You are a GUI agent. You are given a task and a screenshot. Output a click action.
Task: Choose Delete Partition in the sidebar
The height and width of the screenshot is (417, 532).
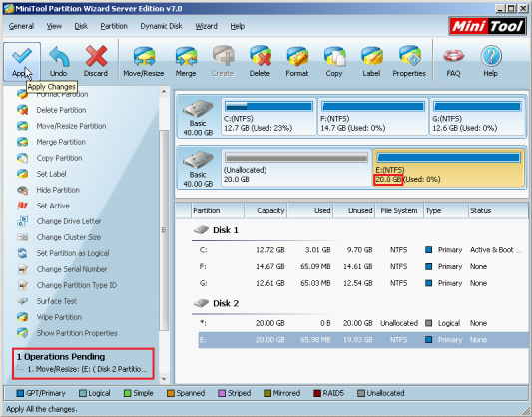click(x=61, y=110)
